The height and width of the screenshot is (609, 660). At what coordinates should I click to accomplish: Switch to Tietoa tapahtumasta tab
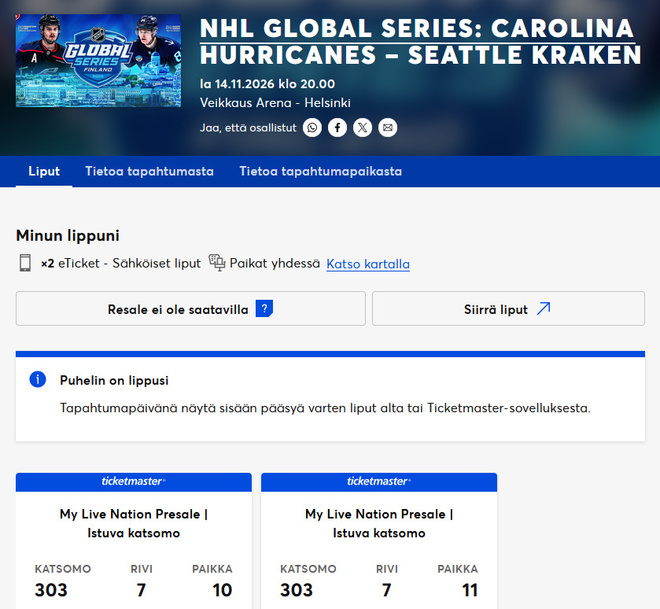click(x=149, y=171)
